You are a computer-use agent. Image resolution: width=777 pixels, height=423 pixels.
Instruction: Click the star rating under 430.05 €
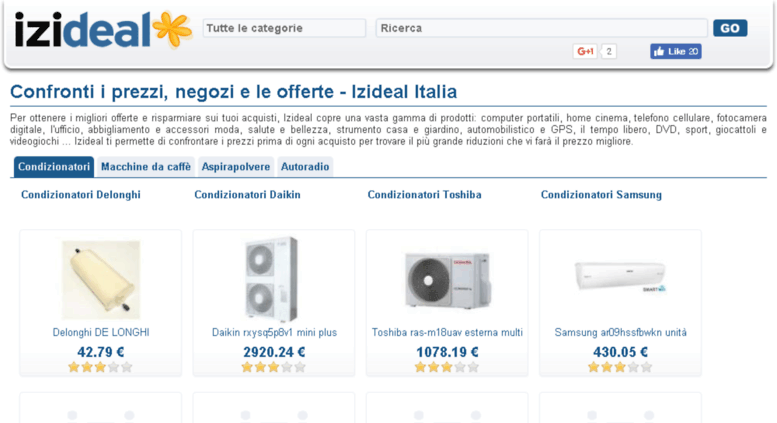tap(620, 367)
